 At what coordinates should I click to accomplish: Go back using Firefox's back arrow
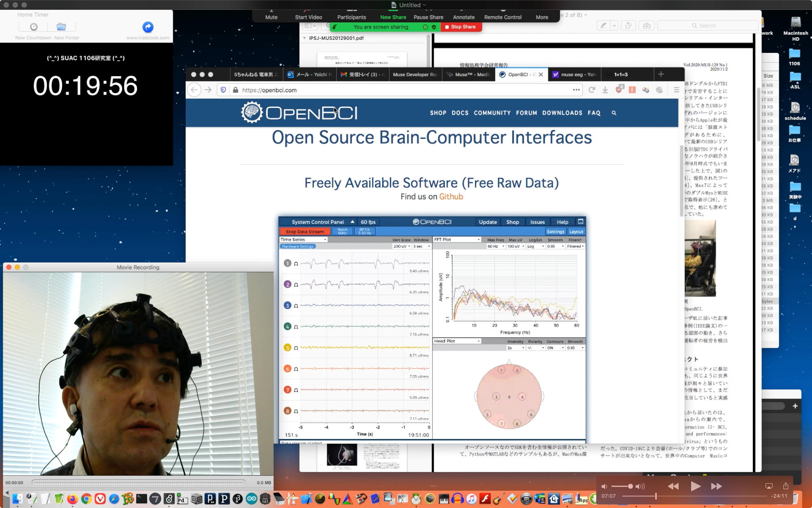194,90
